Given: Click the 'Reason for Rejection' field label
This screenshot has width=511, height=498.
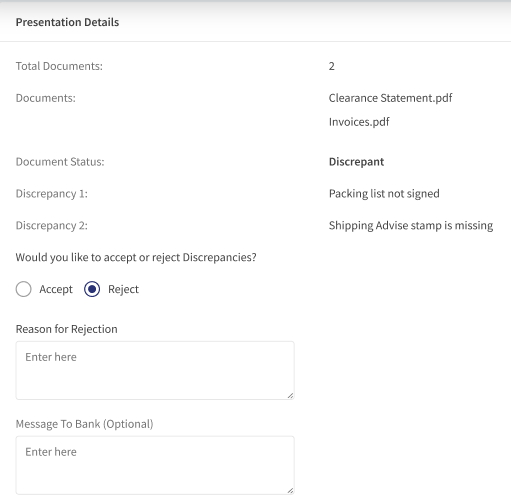Looking at the screenshot, I should coord(66,329).
